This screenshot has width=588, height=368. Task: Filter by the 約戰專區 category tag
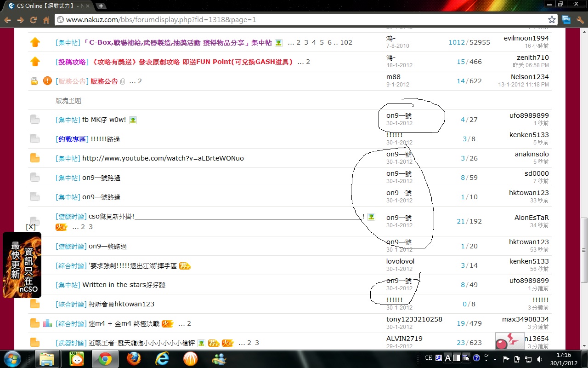coord(72,139)
